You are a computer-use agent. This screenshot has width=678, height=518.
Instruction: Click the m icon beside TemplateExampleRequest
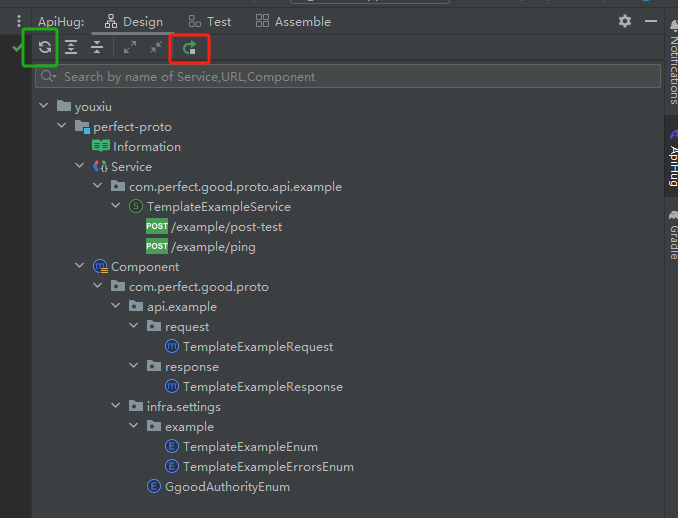click(172, 346)
